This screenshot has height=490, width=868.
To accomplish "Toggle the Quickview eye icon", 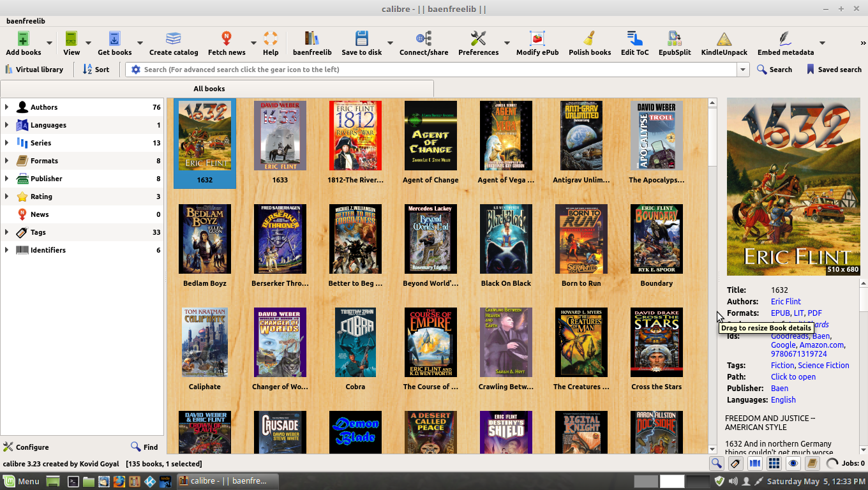I will [793, 464].
